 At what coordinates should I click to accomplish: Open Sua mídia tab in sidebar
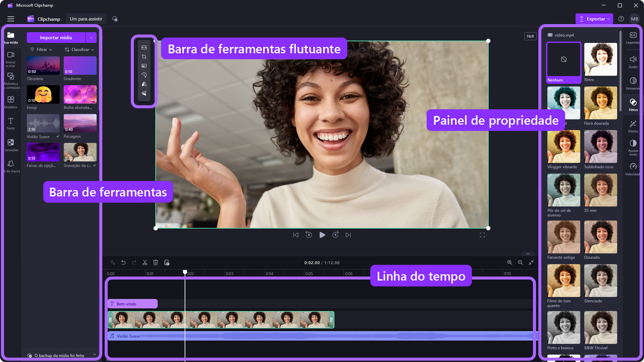[11, 38]
